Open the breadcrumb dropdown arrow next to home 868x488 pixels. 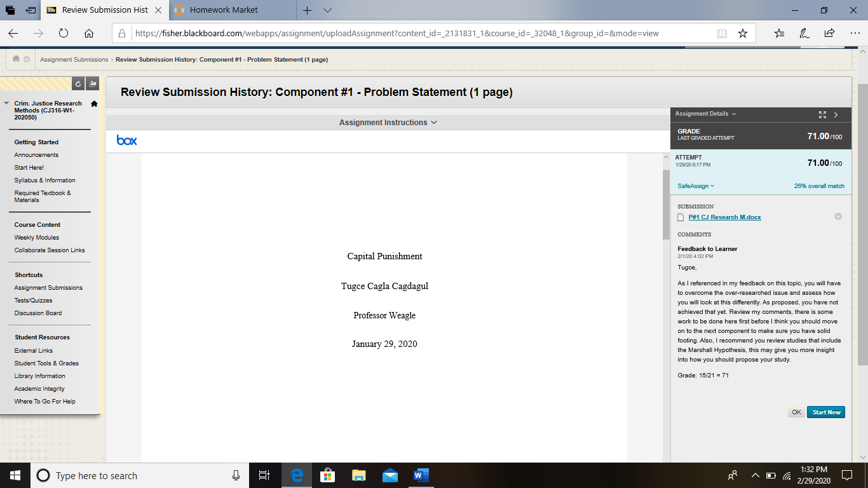[27, 59]
